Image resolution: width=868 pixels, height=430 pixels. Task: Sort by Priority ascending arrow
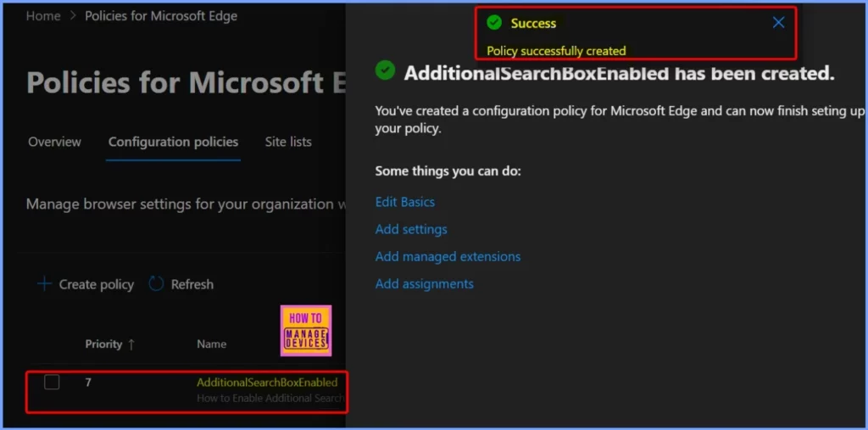[x=131, y=344]
